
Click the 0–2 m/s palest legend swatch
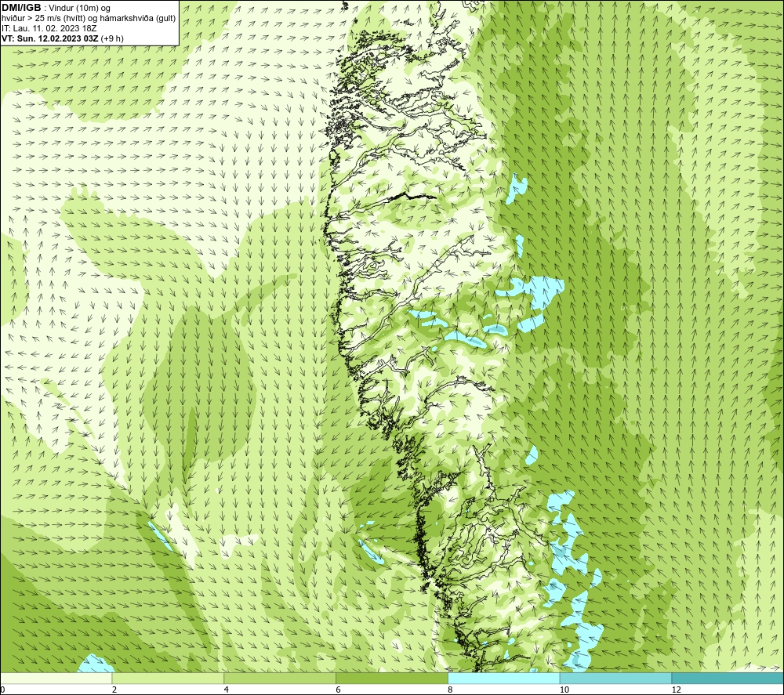[x=56, y=678]
